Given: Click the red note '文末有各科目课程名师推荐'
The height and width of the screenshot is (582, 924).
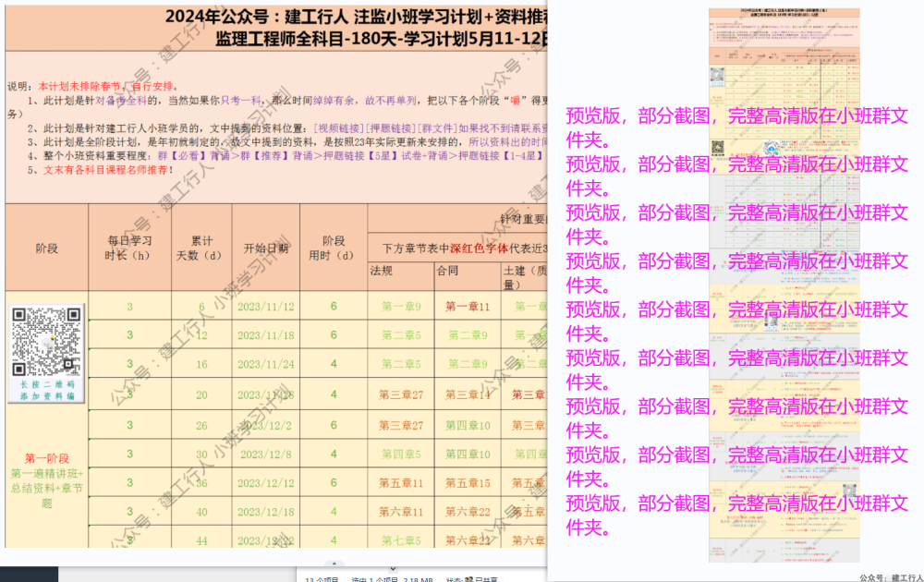Looking at the screenshot, I should pyautogui.click(x=105, y=170).
